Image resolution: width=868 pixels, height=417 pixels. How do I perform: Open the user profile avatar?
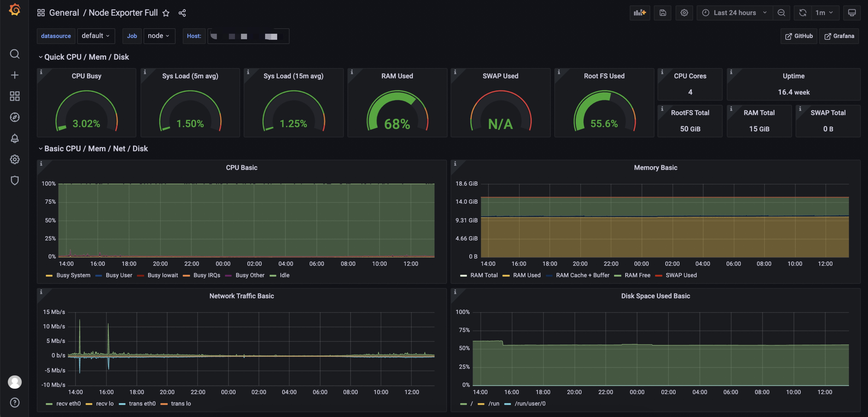(x=14, y=382)
